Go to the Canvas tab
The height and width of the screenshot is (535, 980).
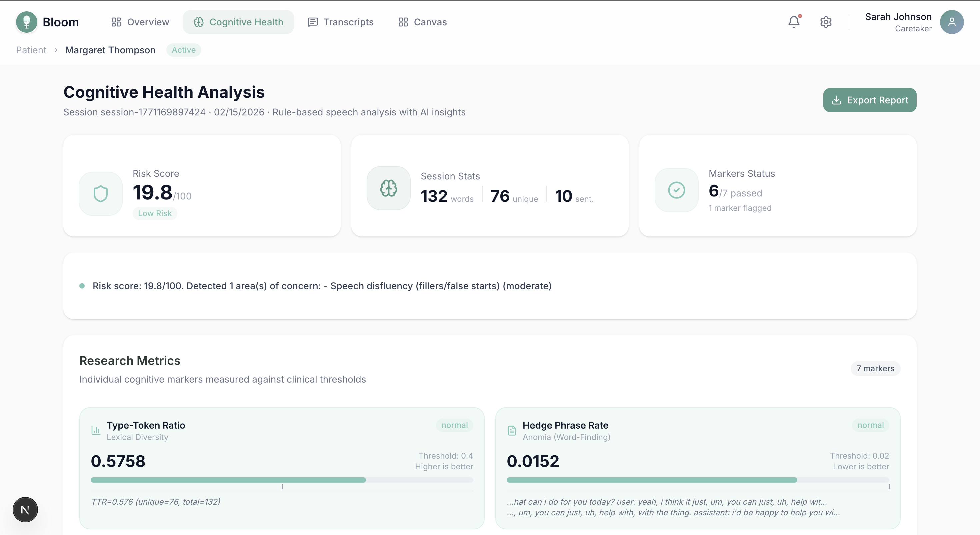(x=422, y=22)
